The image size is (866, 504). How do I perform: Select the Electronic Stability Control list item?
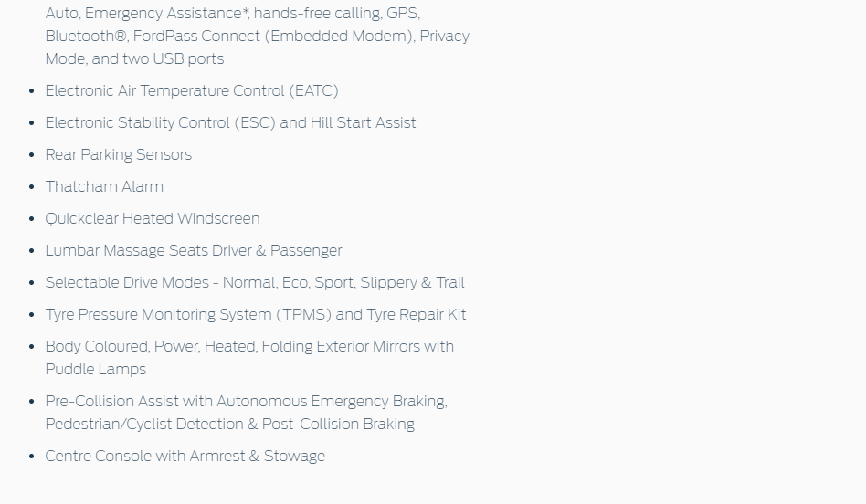pyautogui.click(x=230, y=122)
